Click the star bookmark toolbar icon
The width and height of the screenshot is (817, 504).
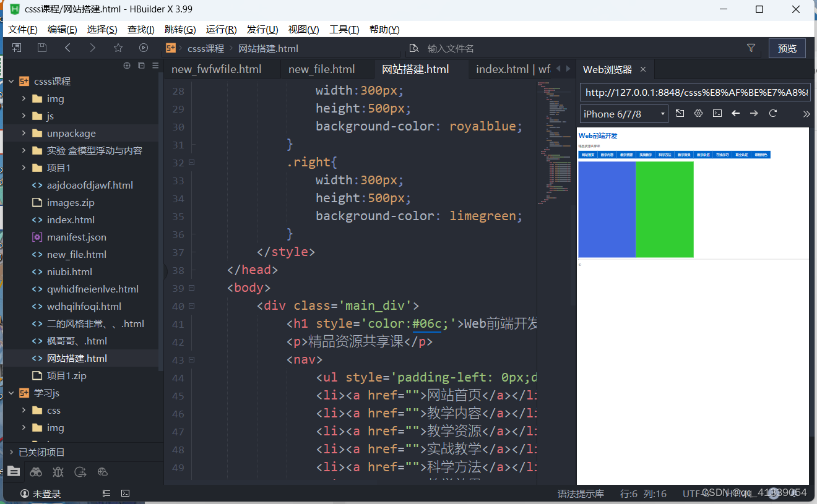pos(118,48)
